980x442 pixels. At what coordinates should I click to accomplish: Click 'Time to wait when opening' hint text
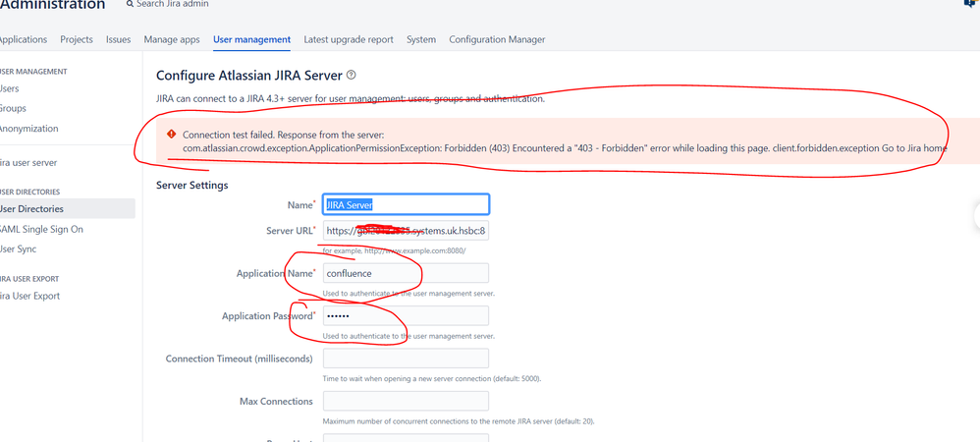pos(432,378)
